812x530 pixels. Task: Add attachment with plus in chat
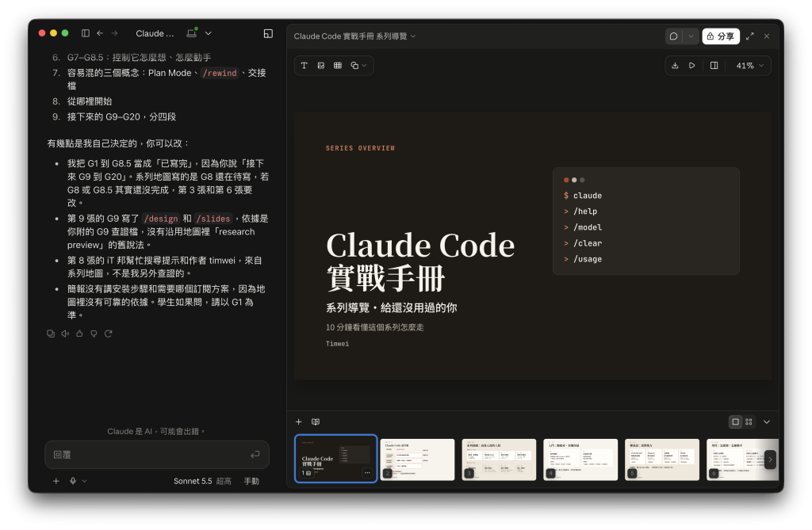tap(56, 481)
